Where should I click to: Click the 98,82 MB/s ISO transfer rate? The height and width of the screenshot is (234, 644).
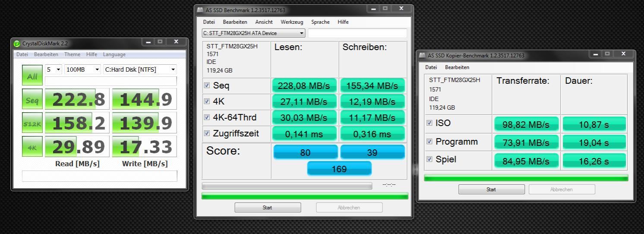pos(526,125)
